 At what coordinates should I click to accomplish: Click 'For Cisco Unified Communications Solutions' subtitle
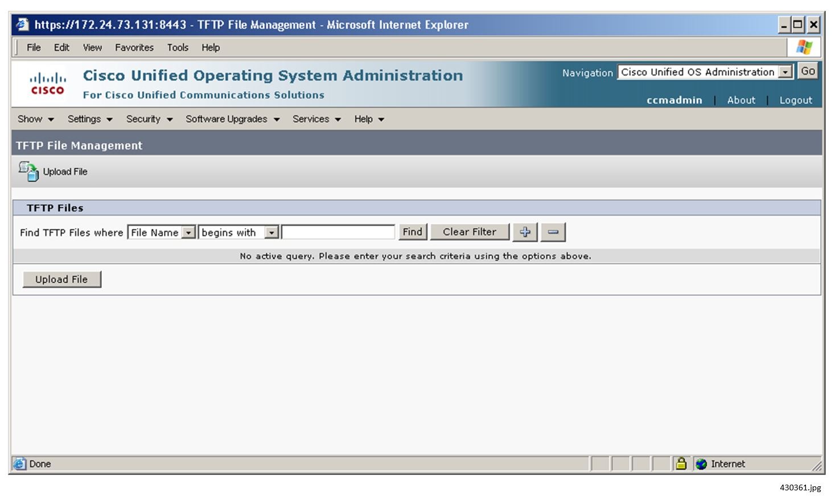(204, 95)
